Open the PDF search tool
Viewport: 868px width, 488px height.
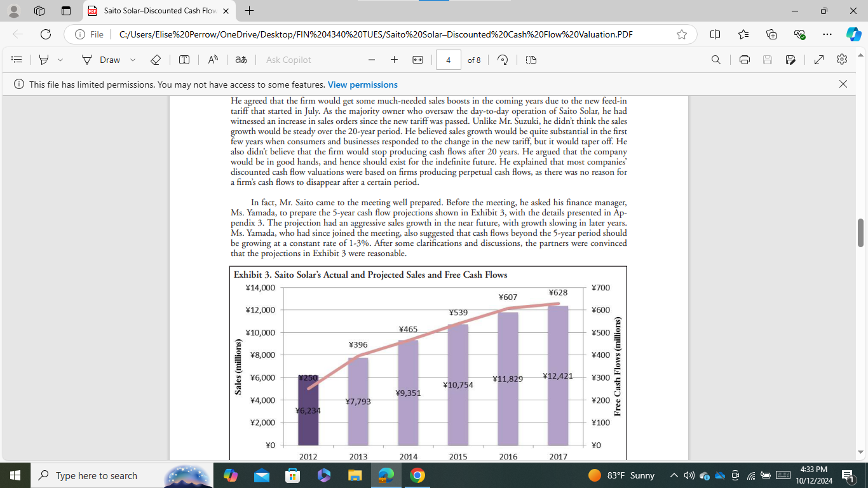tap(716, 59)
